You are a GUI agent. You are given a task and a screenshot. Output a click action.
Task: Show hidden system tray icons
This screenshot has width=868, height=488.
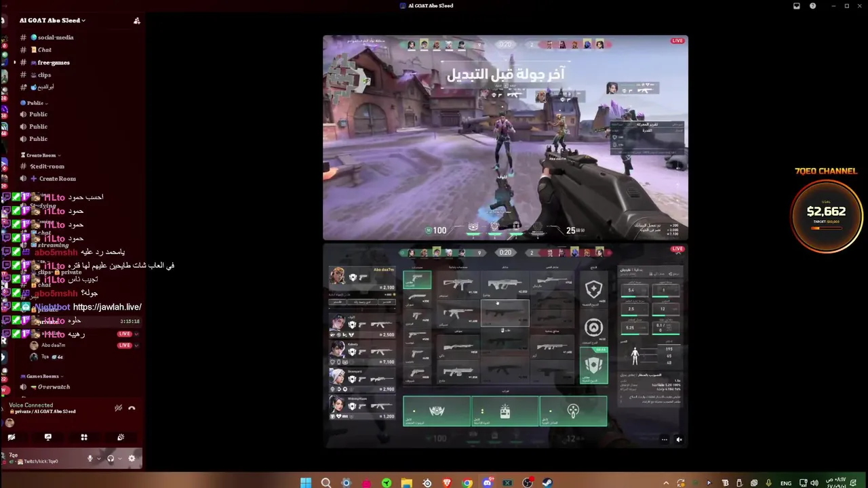tap(666, 483)
